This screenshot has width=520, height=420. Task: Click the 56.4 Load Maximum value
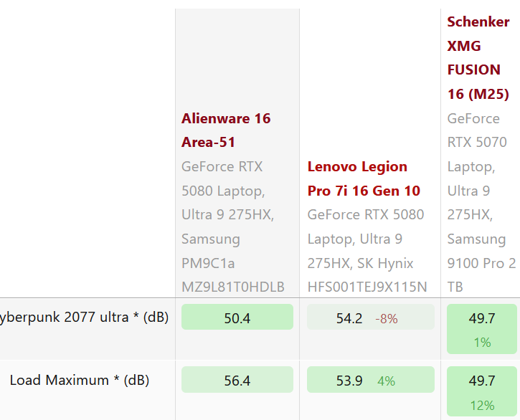click(x=237, y=381)
